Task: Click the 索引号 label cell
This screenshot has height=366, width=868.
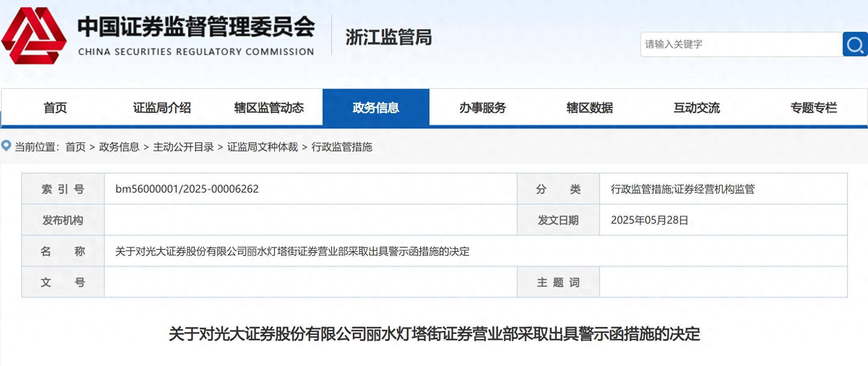Action: [63, 189]
